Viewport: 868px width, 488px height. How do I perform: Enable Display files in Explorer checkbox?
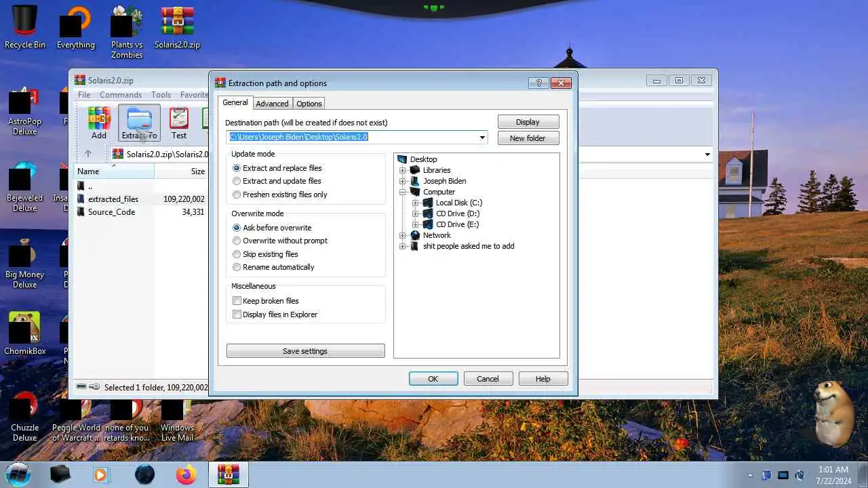pos(237,314)
